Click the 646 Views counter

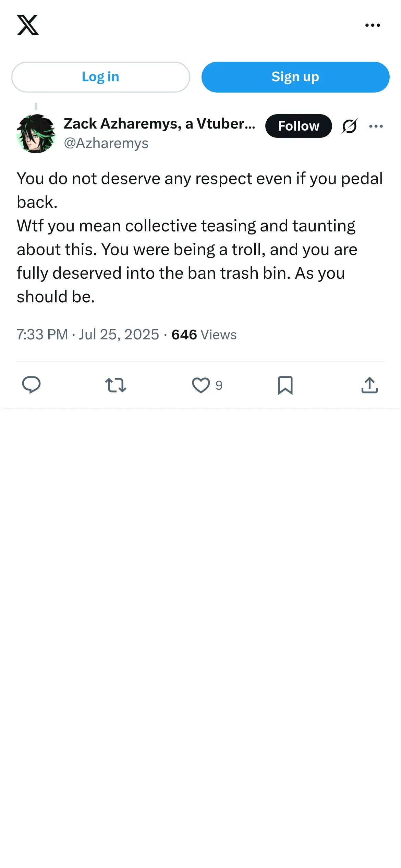coord(204,335)
